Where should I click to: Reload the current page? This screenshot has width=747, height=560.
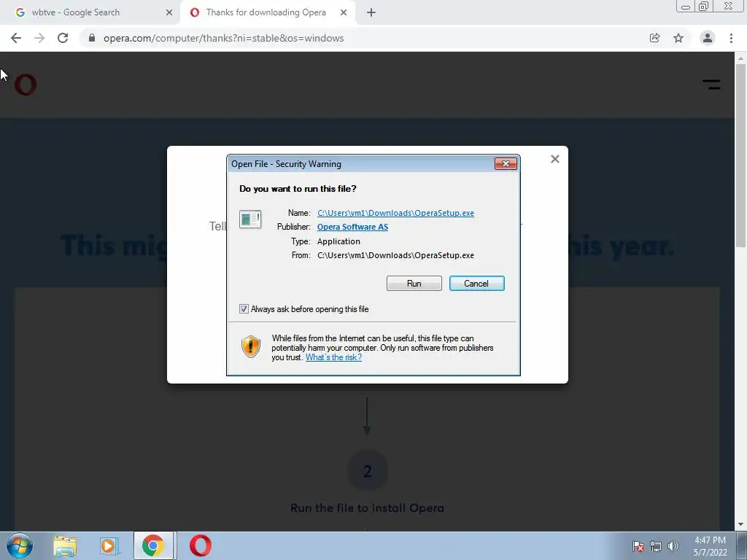pyautogui.click(x=63, y=38)
